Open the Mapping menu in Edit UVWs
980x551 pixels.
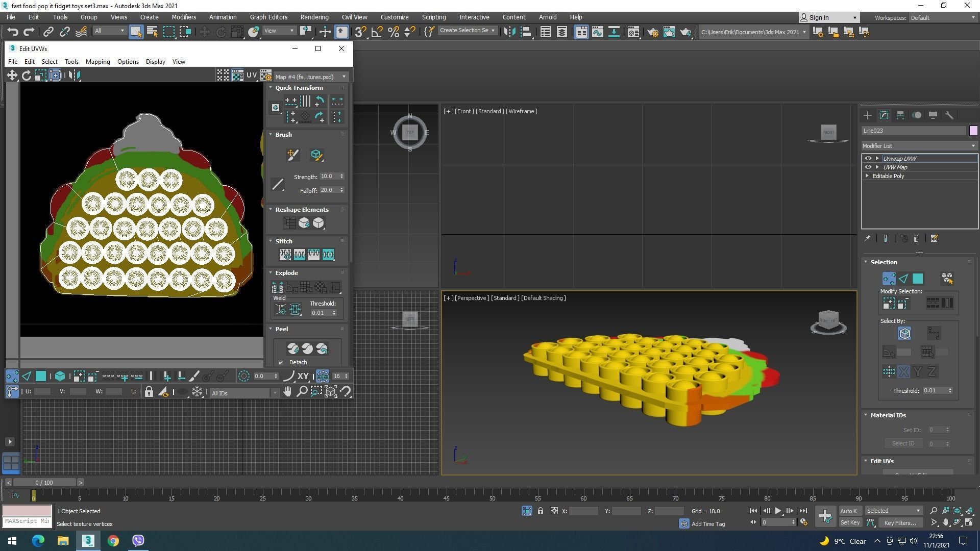pos(97,62)
